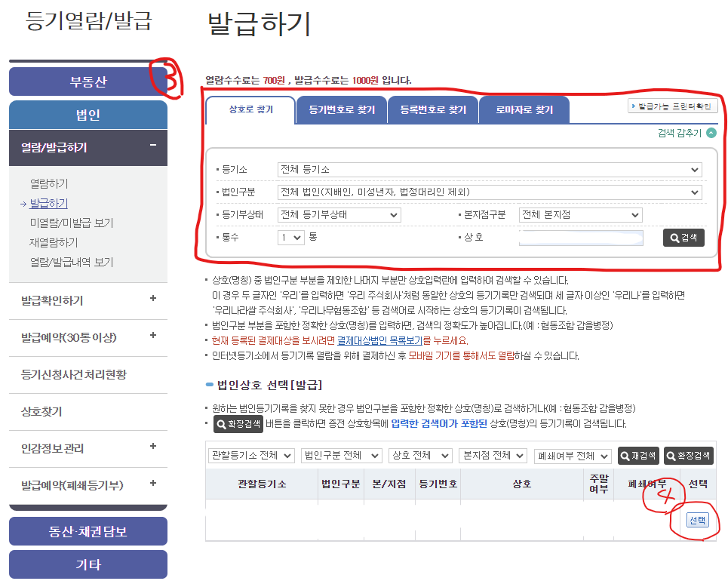Click the 검색 감추기 collapse arrow icon

[711, 134]
